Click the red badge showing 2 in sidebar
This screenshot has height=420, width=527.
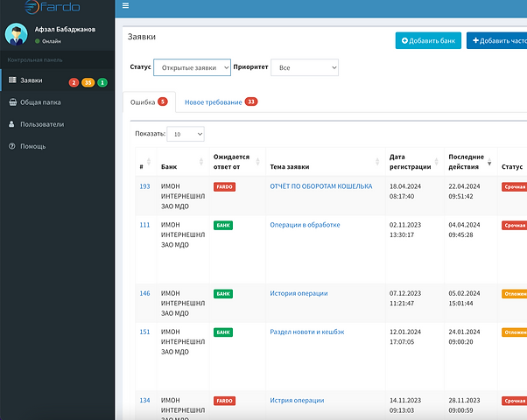tap(74, 82)
